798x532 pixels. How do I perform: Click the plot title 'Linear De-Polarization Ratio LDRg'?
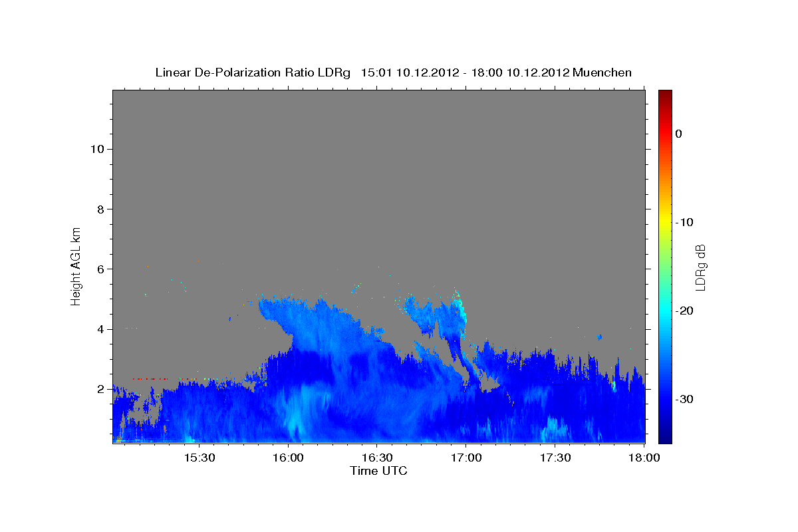click(252, 72)
